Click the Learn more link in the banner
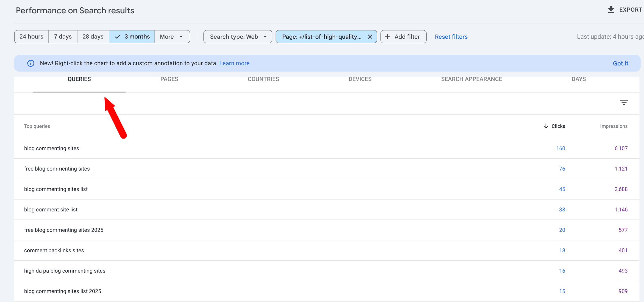The image size is (644, 302). [234, 63]
